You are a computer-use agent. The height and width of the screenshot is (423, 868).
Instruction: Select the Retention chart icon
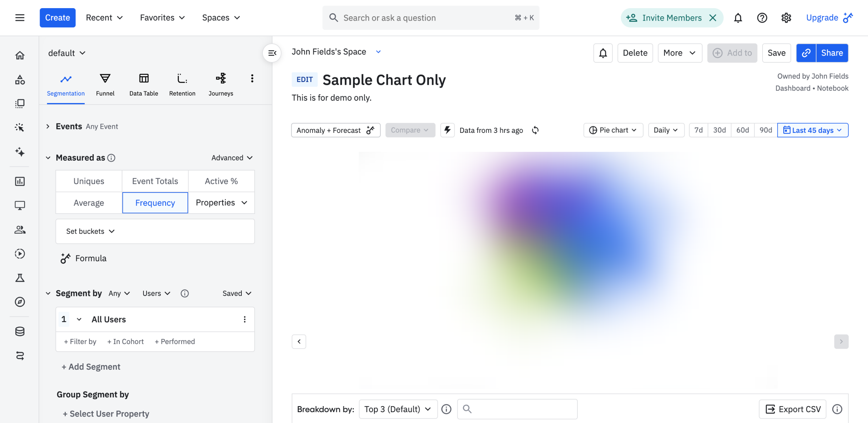tap(182, 79)
